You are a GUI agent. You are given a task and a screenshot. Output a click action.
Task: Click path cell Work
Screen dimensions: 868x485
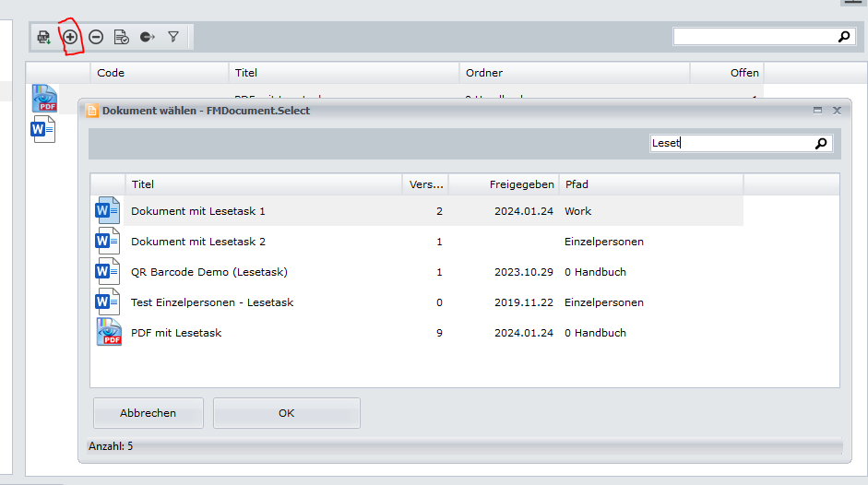tap(578, 211)
